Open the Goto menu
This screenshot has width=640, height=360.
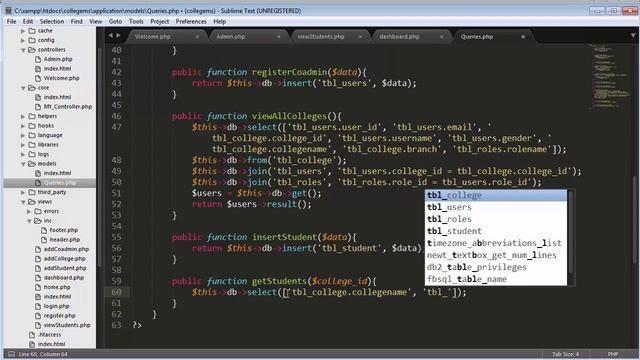(x=116, y=21)
